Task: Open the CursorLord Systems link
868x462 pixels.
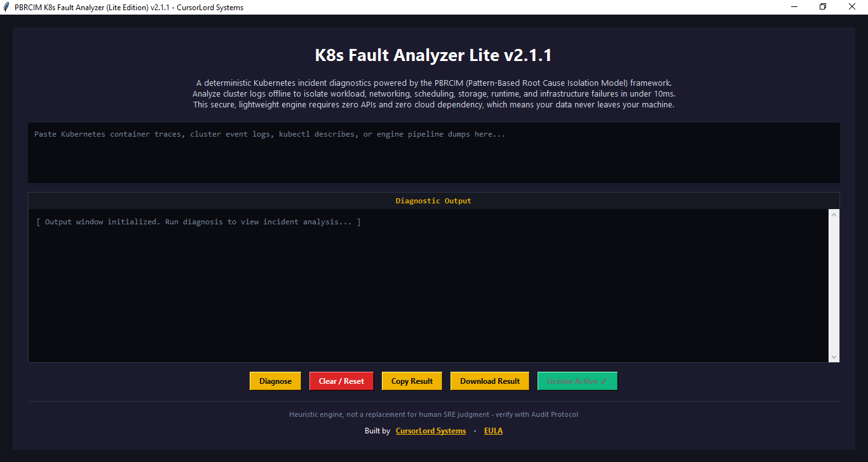Action: point(431,431)
